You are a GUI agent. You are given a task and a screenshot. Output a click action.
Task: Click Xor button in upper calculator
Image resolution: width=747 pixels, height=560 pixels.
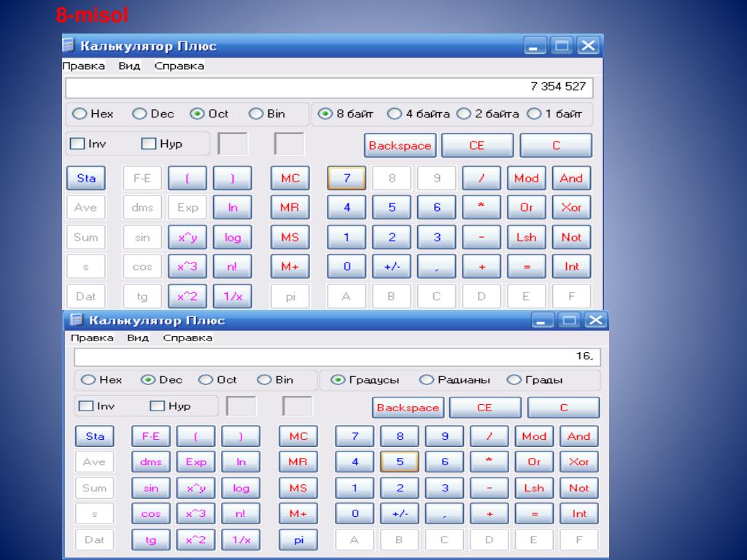(x=571, y=208)
